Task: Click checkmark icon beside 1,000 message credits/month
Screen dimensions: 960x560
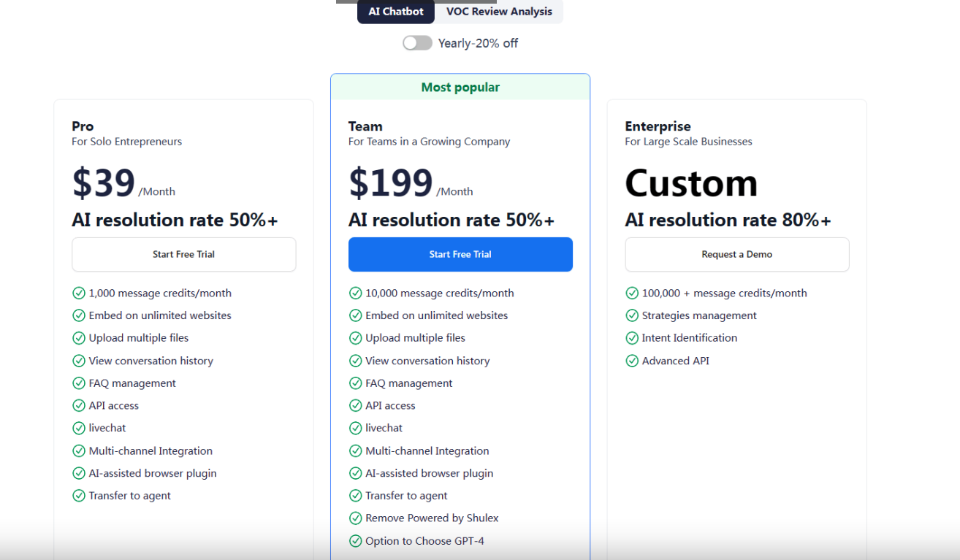Action: (x=79, y=294)
